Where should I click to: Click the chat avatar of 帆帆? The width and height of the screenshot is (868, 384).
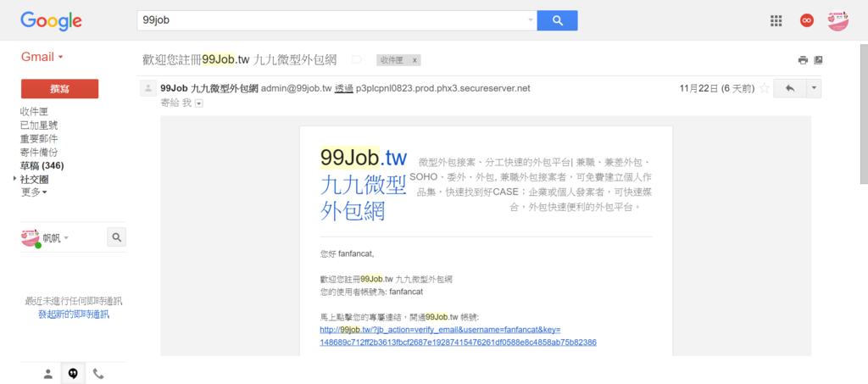click(x=31, y=237)
